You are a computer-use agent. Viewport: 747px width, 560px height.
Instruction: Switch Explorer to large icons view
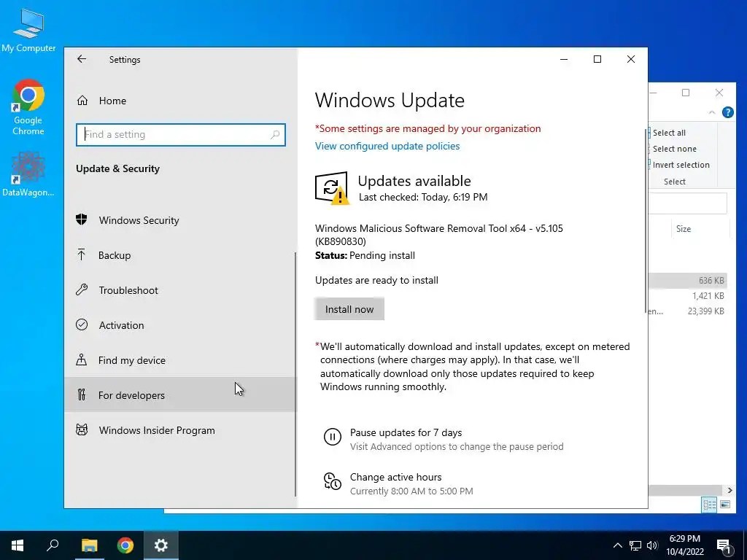click(x=725, y=505)
